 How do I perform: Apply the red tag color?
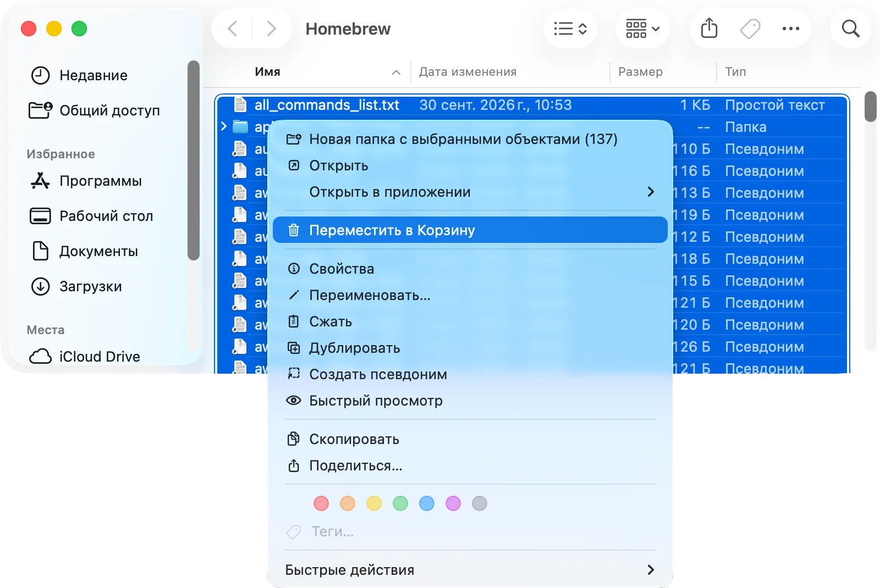point(321,503)
